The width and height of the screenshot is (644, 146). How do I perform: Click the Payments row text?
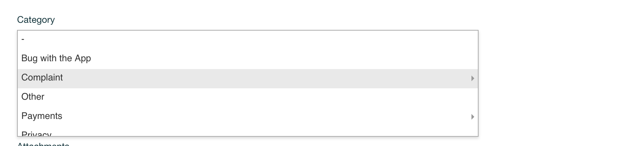42,116
